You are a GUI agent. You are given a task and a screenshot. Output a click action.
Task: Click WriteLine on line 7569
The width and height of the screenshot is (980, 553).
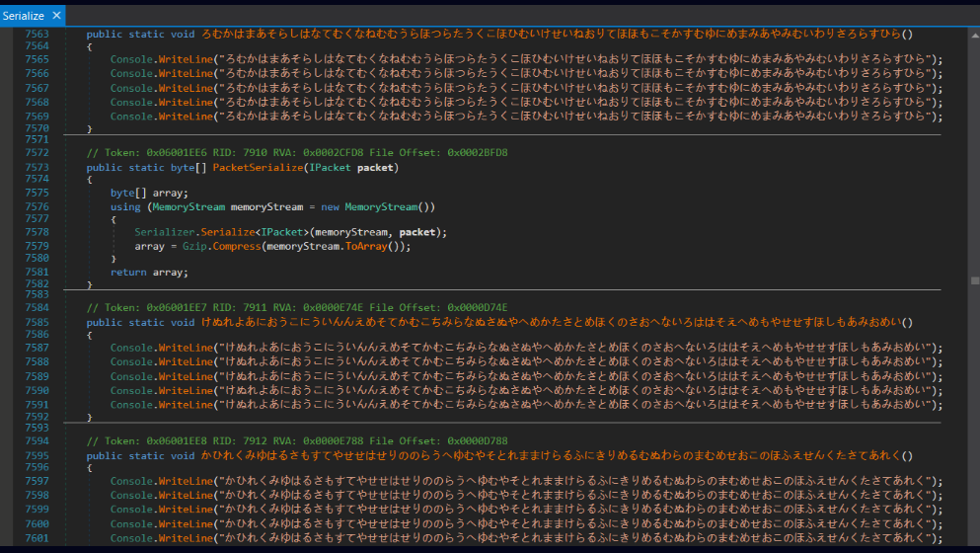tap(186, 117)
